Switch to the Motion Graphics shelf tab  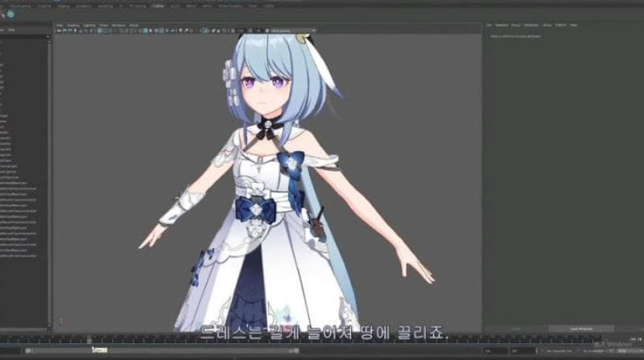230,6
